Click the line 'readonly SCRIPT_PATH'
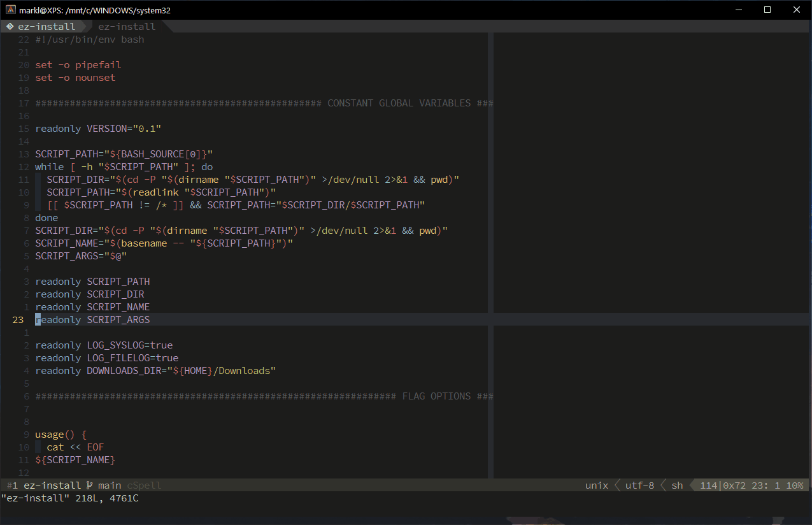 (92, 282)
